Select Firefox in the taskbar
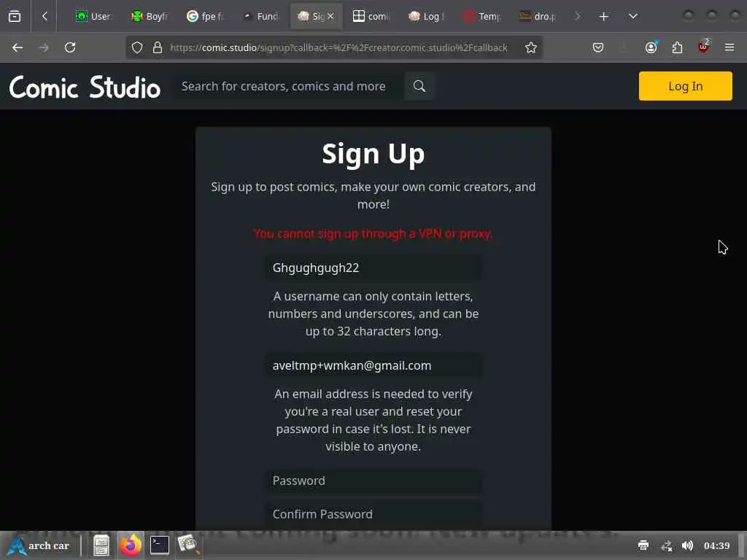 pyautogui.click(x=131, y=545)
